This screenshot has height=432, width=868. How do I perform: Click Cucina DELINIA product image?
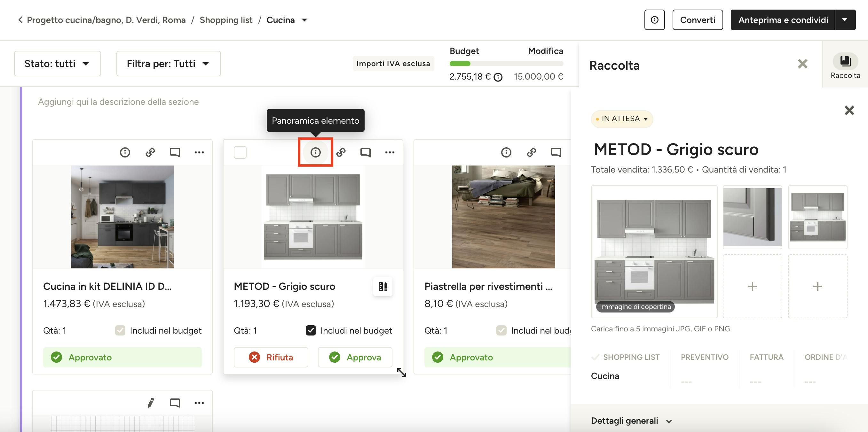click(122, 217)
